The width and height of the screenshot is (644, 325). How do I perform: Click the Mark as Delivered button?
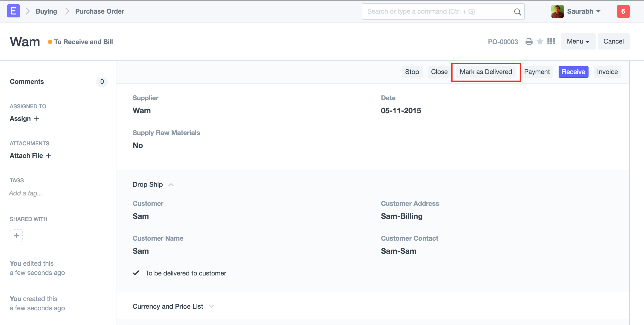(x=486, y=72)
